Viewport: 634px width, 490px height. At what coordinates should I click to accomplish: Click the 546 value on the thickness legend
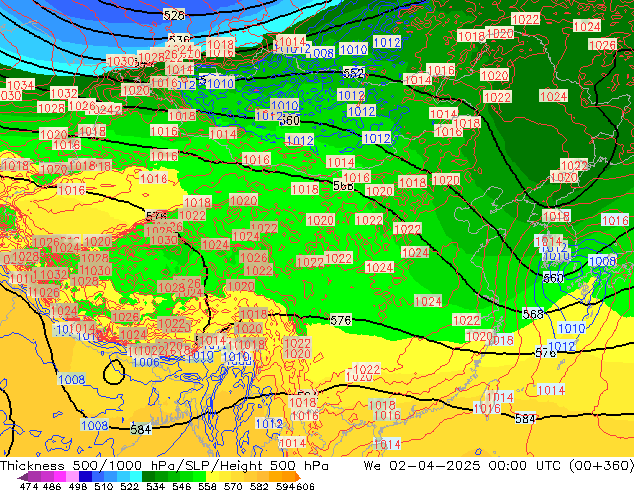tap(182, 486)
